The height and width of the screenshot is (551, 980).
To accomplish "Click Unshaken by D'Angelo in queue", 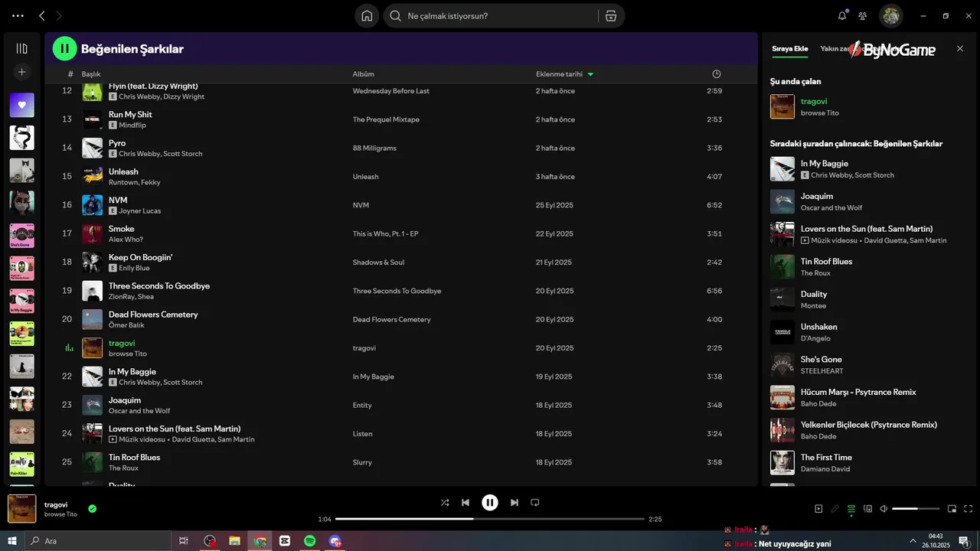I will point(818,327).
